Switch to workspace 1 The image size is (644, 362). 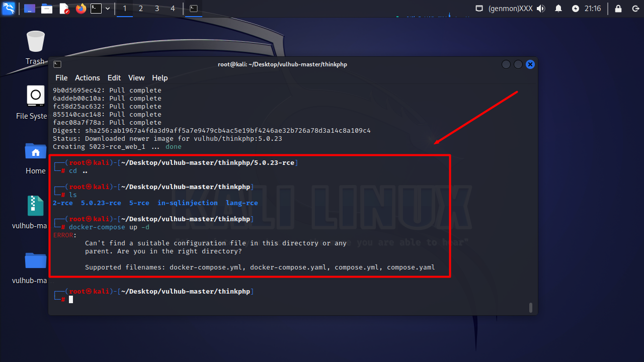(125, 9)
